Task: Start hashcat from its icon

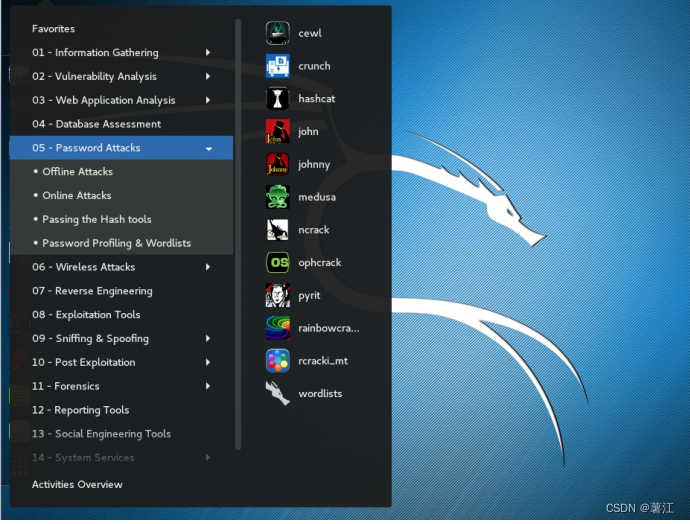Action: click(278, 99)
